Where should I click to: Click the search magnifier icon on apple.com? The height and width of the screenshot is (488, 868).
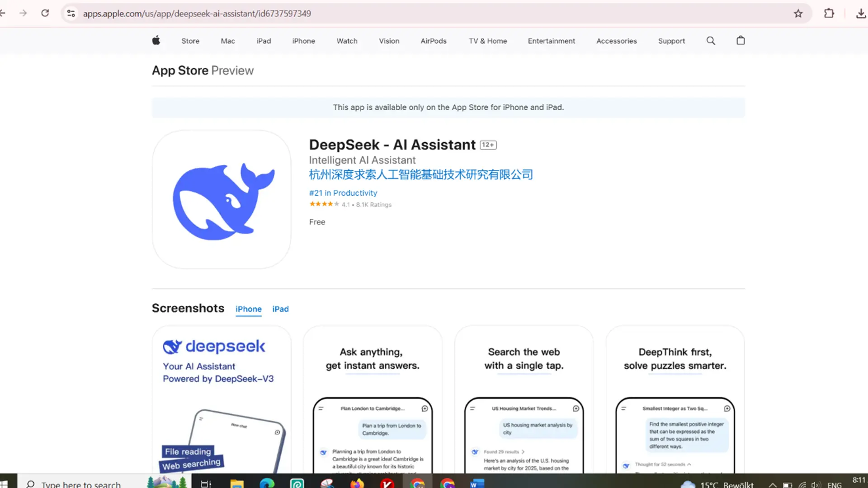(711, 41)
